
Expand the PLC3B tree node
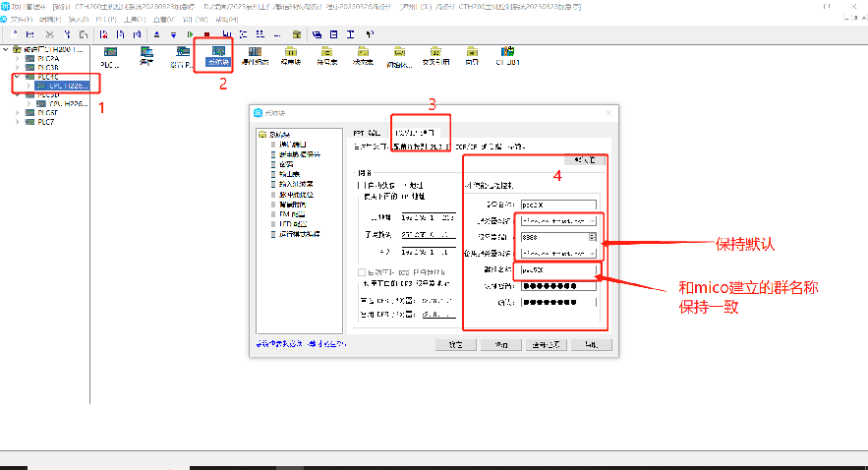tap(17, 68)
